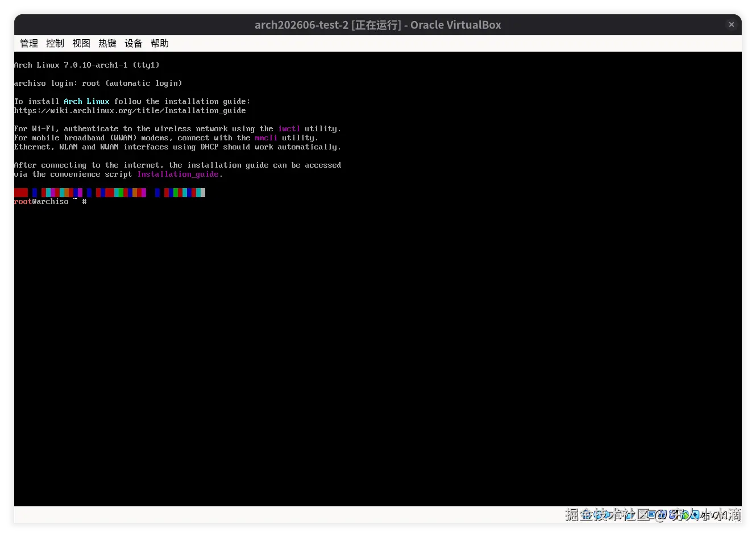Click the VirtualBox window title text

(378, 25)
